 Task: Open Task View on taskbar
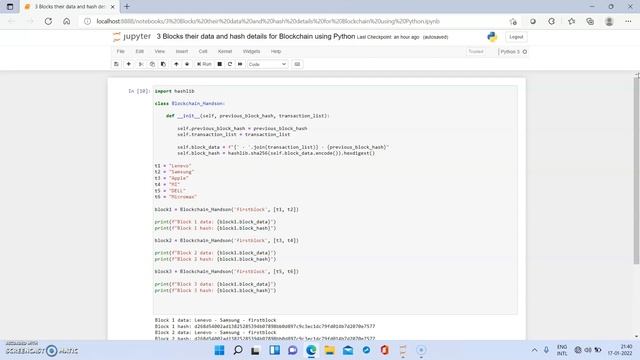click(256, 350)
